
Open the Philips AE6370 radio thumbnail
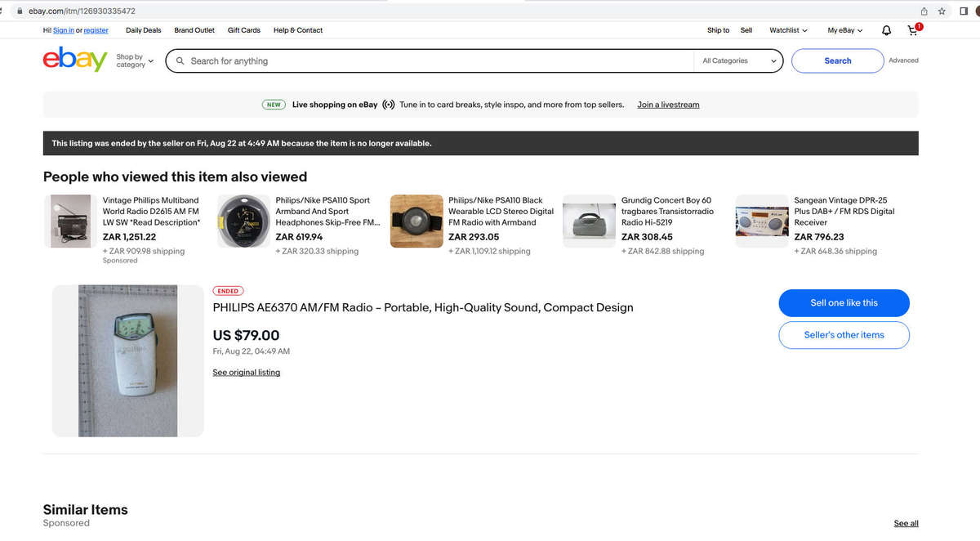pyautogui.click(x=127, y=360)
